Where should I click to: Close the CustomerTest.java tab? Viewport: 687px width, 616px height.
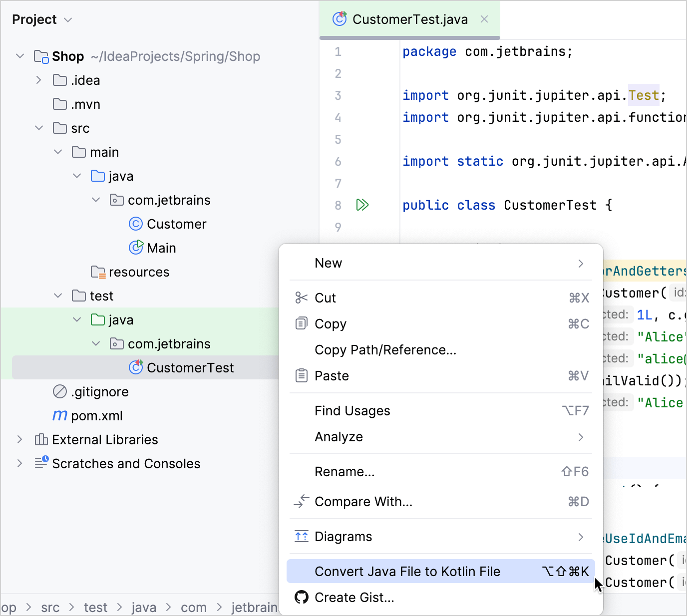click(x=484, y=19)
